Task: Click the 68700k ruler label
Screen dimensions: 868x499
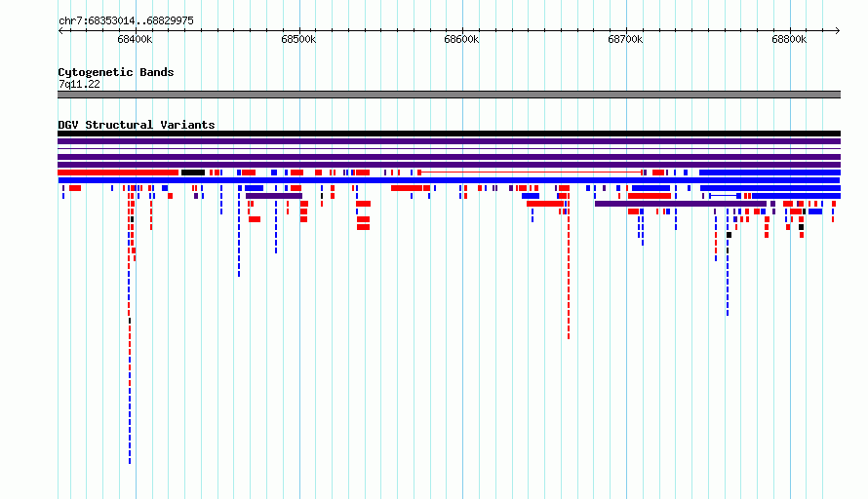Action: click(x=625, y=39)
